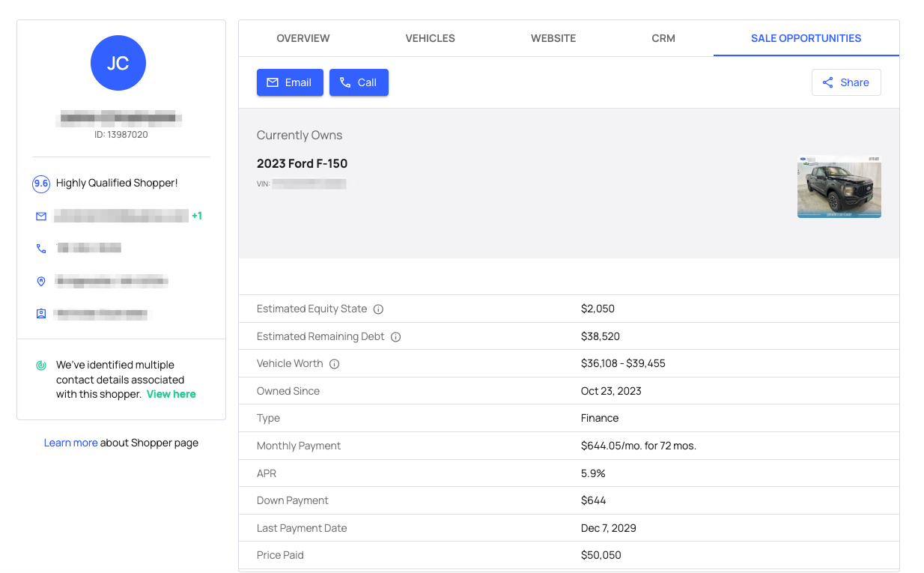Click the JC avatar circle
This screenshot has height=573, width=924.
[x=118, y=63]
